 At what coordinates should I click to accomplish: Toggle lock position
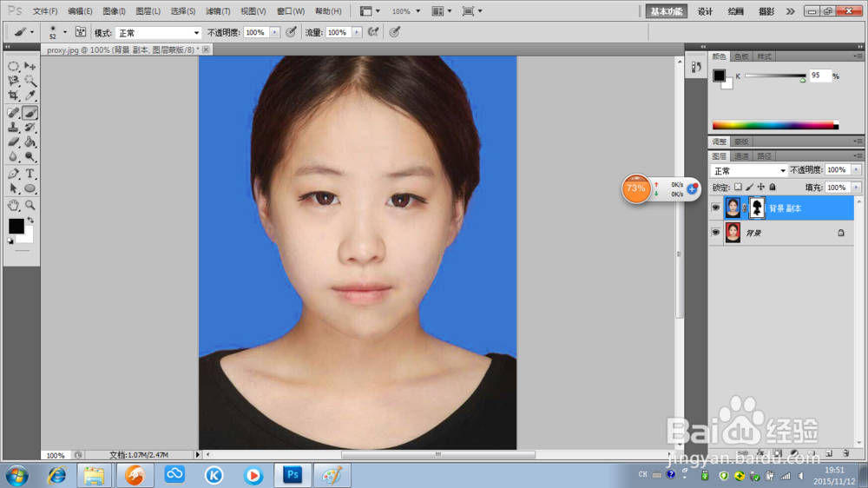coord(761,188)
